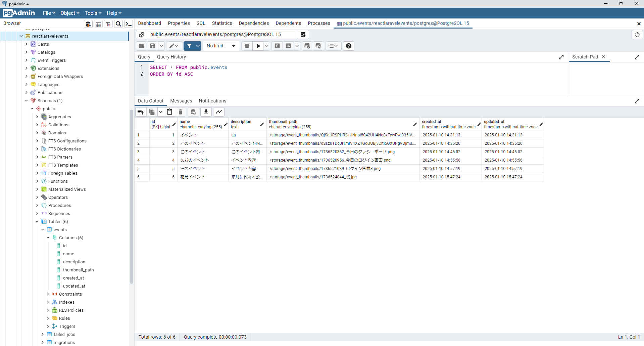Click the Copy rows icon
The height and width of the screenshot is (346, 644).
(x=152, y=112)
